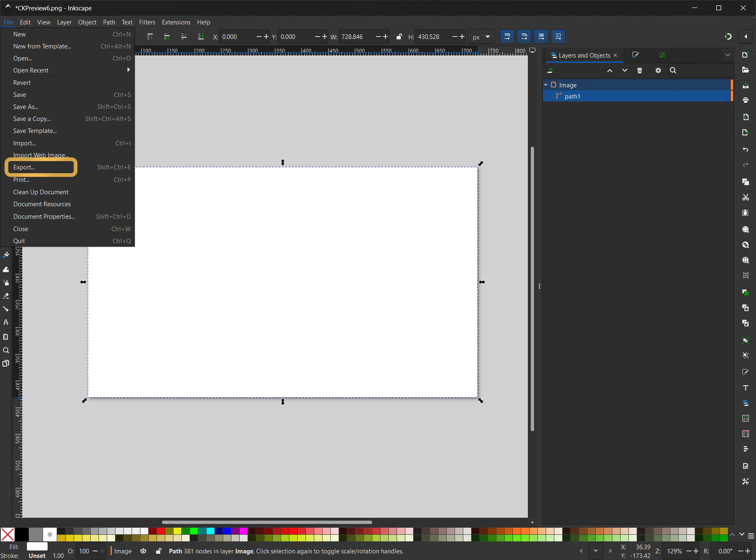The image size is (756, 560).
Task: Pick the magenta color swatch in palette
Action: [x=243, y=531]
